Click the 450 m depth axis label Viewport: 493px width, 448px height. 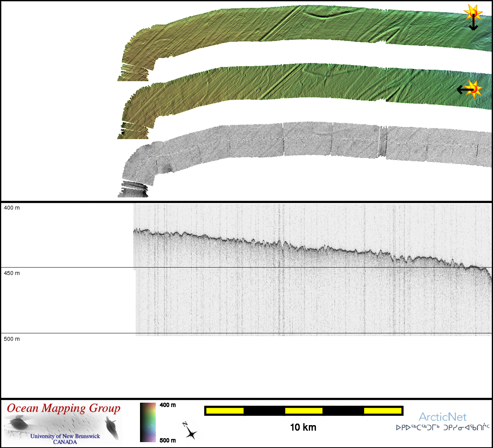click(x=12, y=273)
